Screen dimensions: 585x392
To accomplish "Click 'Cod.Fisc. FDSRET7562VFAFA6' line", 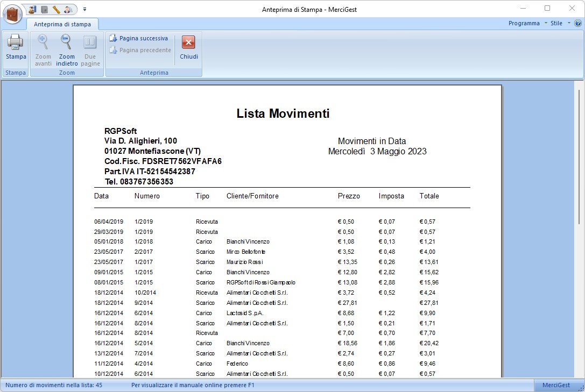I will click(163, 161).
